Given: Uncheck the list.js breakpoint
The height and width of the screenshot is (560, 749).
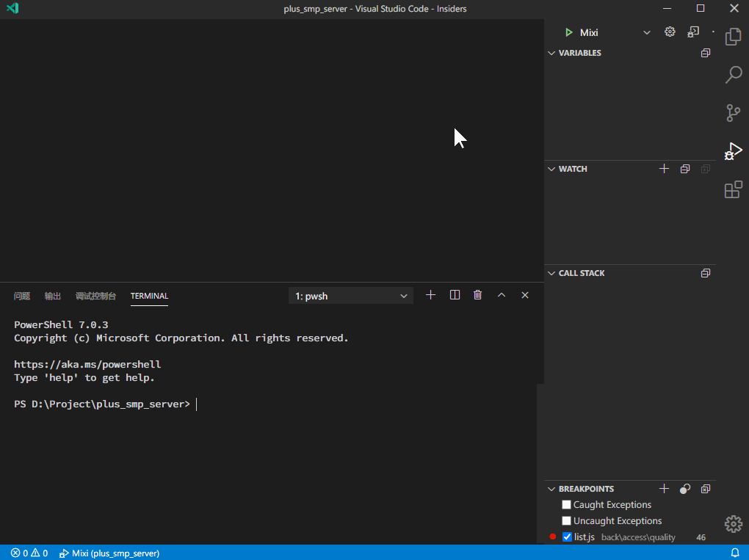Looking at the screenshot, I should point(567,537).
